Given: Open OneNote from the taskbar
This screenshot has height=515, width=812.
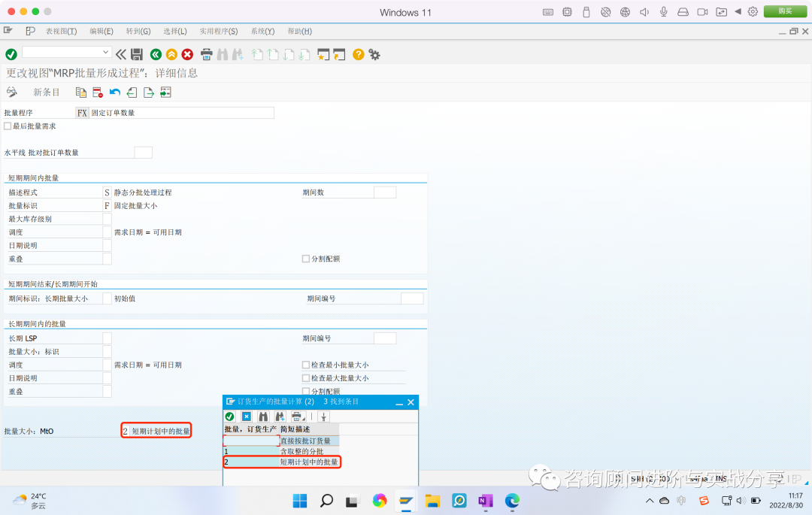Looking at the screenshot, I should point(485,501).
